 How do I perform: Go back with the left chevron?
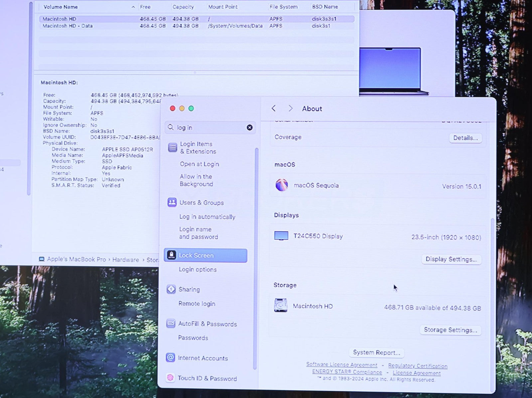pos(273,108)
